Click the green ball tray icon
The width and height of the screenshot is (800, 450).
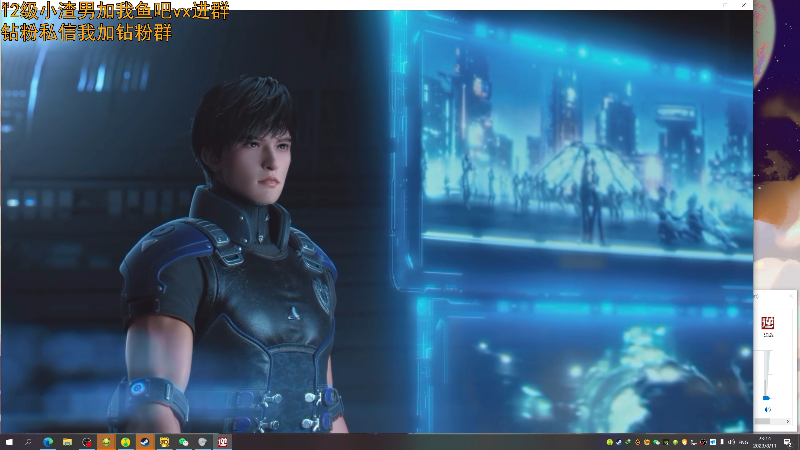(x=676, y=442)
